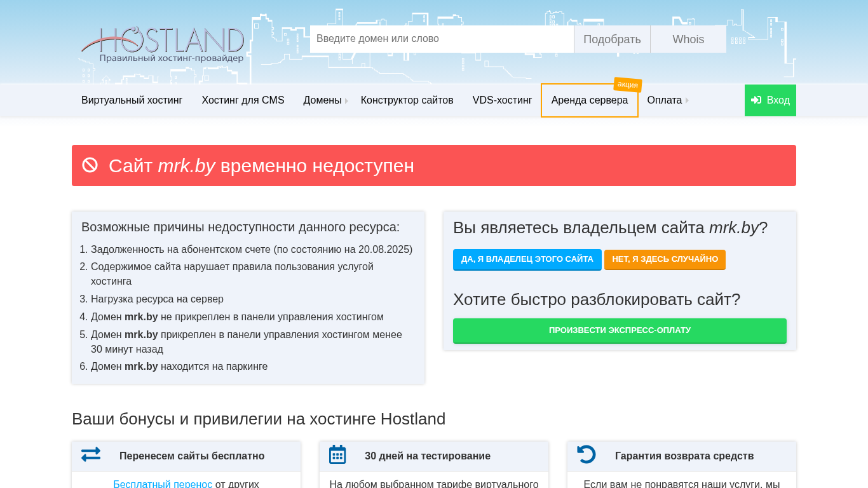
Task: Click 'Гарантия возврата средств' card title
Action: pyautogui.click(x=684, y=456)
